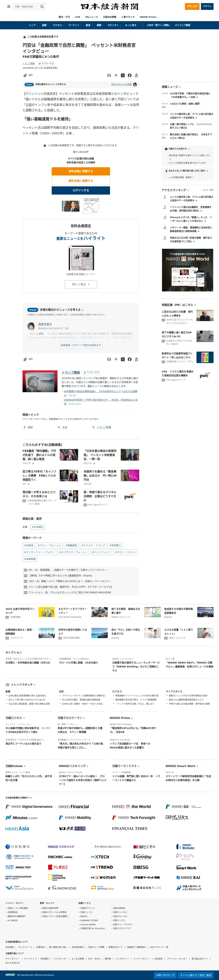Toggle フォローする next to the article date

[46, 64]
